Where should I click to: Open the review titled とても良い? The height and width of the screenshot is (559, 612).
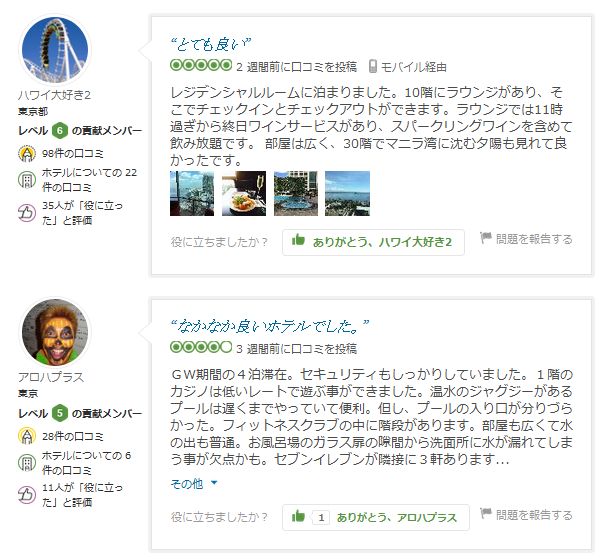(x=210, y=44)
